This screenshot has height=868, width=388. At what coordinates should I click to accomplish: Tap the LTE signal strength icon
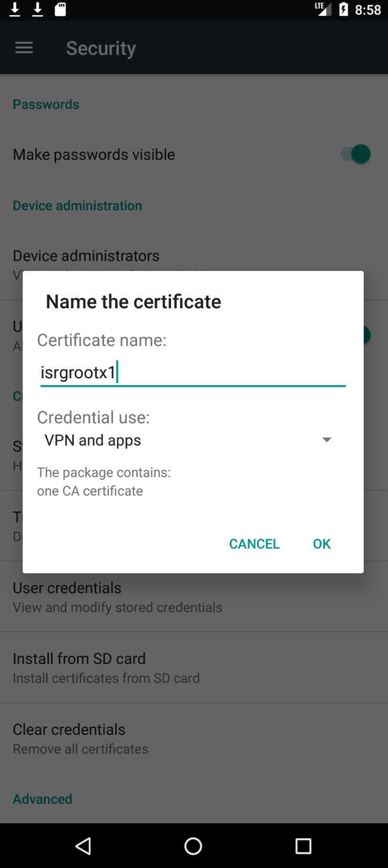point(322,9)
